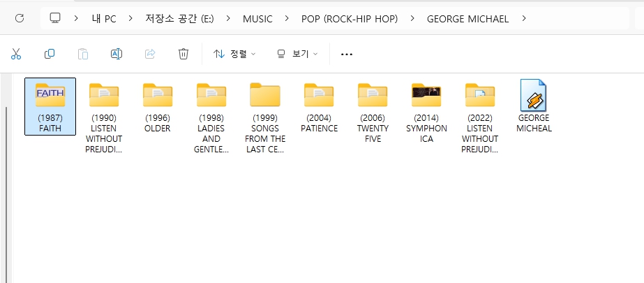Expand chevron after POP (ROCK-HIP HOP)

[x=412, y=18]
